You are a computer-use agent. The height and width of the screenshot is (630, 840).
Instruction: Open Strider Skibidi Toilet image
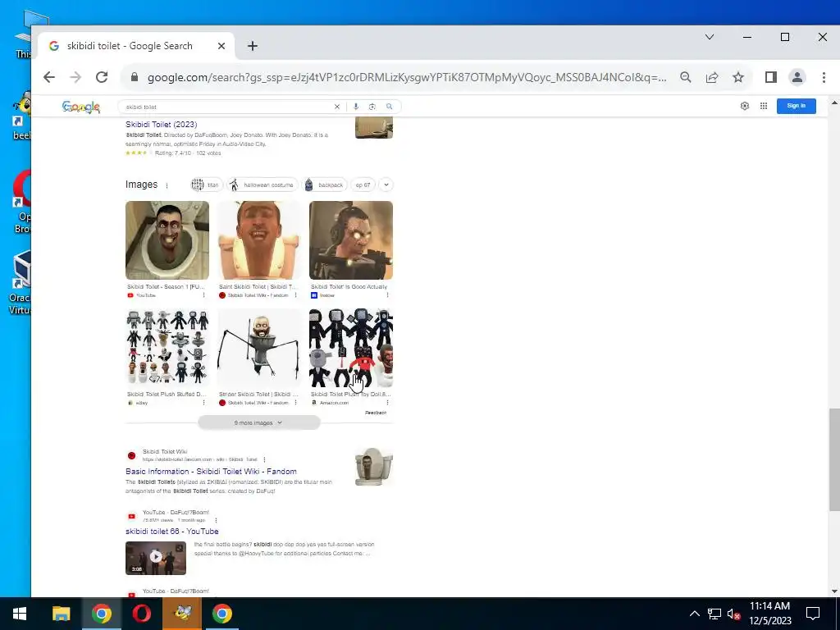coord(258,347)
